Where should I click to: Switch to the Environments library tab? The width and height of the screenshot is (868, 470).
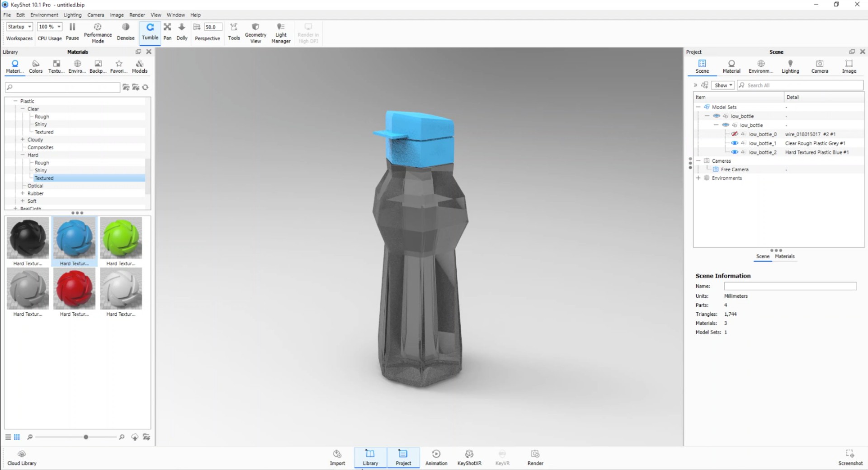(76, 66)
